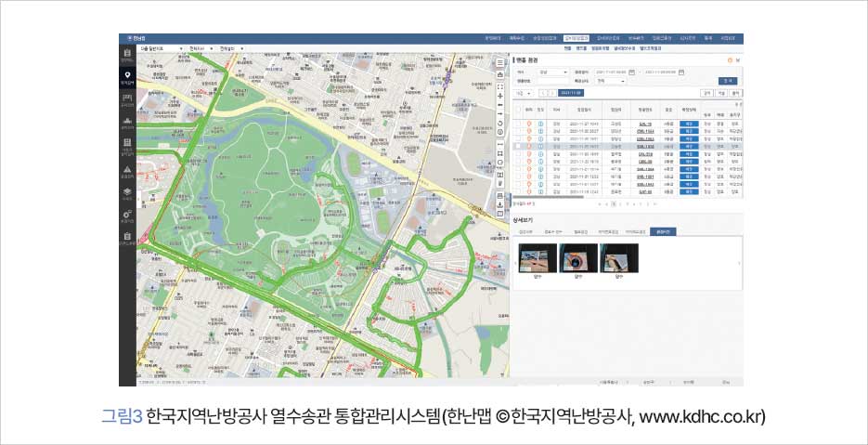Switch to the active blue detail tab
This screenshot has width=868, height=445.
[664, 230]
